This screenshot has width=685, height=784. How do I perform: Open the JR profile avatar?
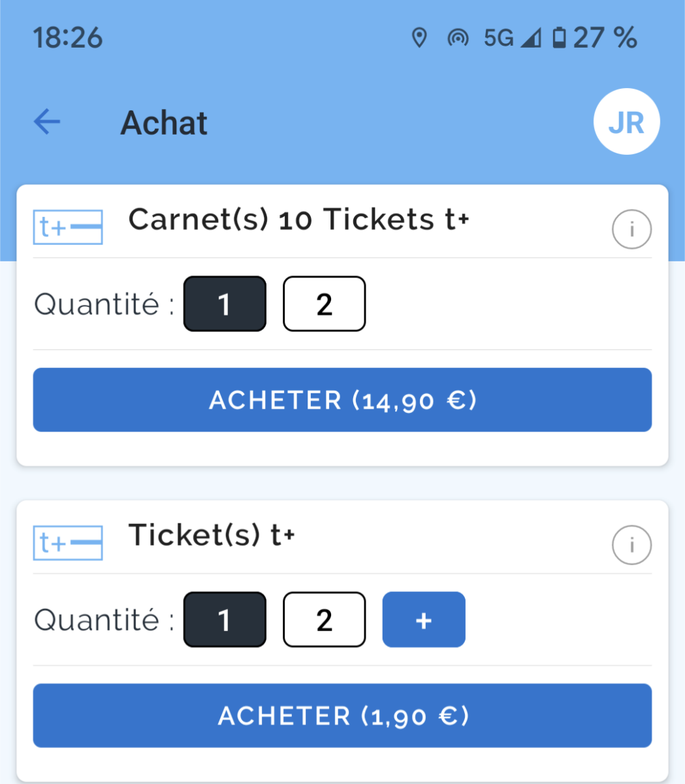click(626, 122)
